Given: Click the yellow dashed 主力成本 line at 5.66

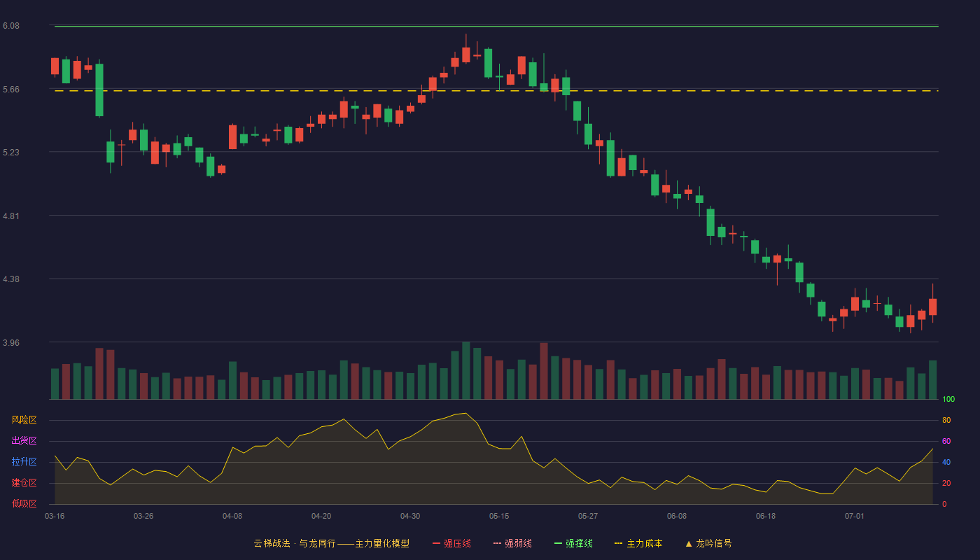Looking at the screenshot, I should coord(496,91).
